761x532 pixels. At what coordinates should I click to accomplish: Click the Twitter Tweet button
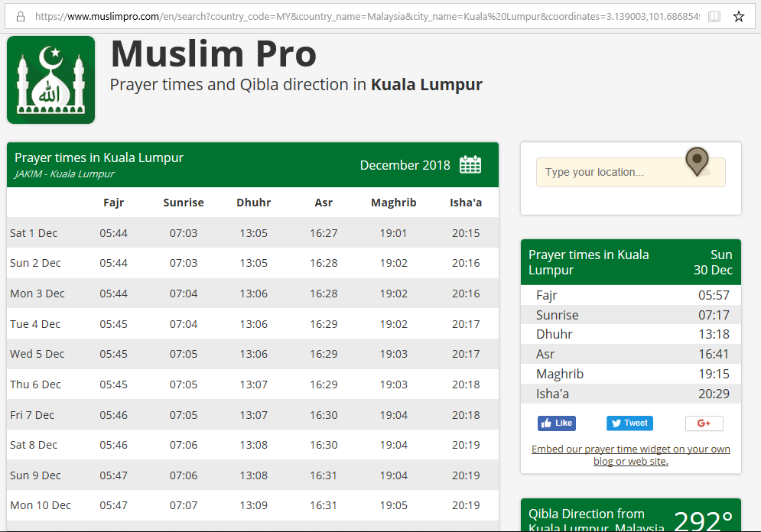pyautogui.click(x=629, y=423)
